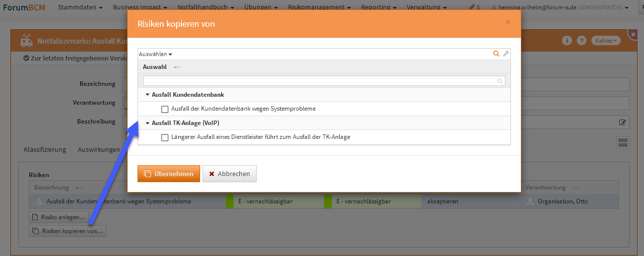Screen dimensions: 644x256
Task: Click the second 'E - vernachlässigbar' green rating cell
Action: [372, 201]
